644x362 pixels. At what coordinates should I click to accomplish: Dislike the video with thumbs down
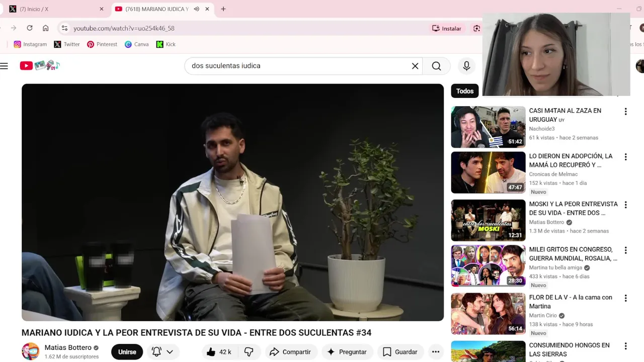(x=249, y=352)
